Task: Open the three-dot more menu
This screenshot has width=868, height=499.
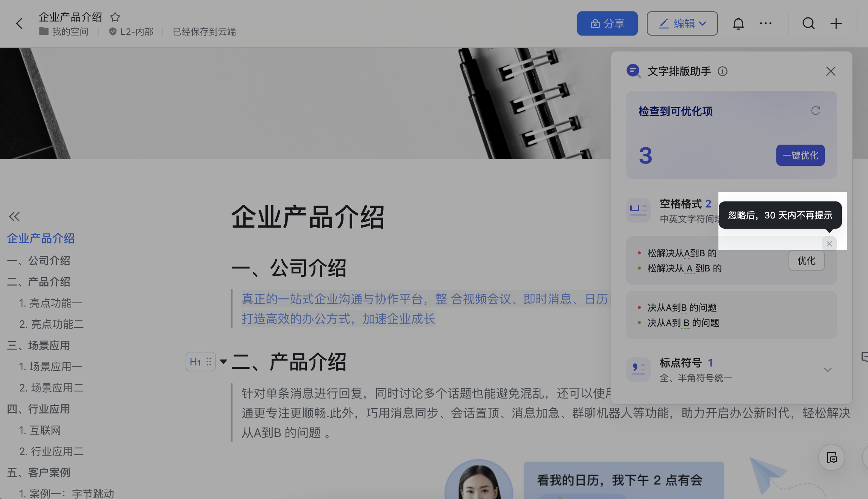Action: click(x=765, y=23)
